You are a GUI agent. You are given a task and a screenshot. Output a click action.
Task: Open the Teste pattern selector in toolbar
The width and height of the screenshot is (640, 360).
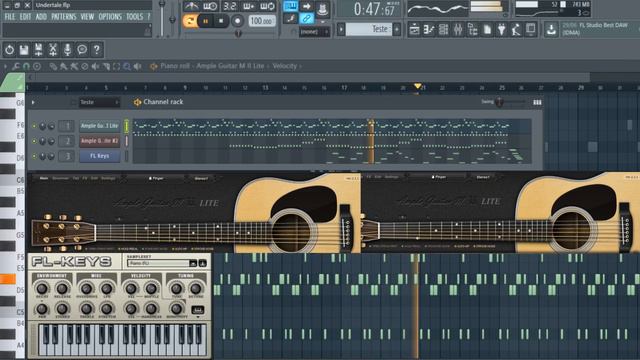(369, 29)
